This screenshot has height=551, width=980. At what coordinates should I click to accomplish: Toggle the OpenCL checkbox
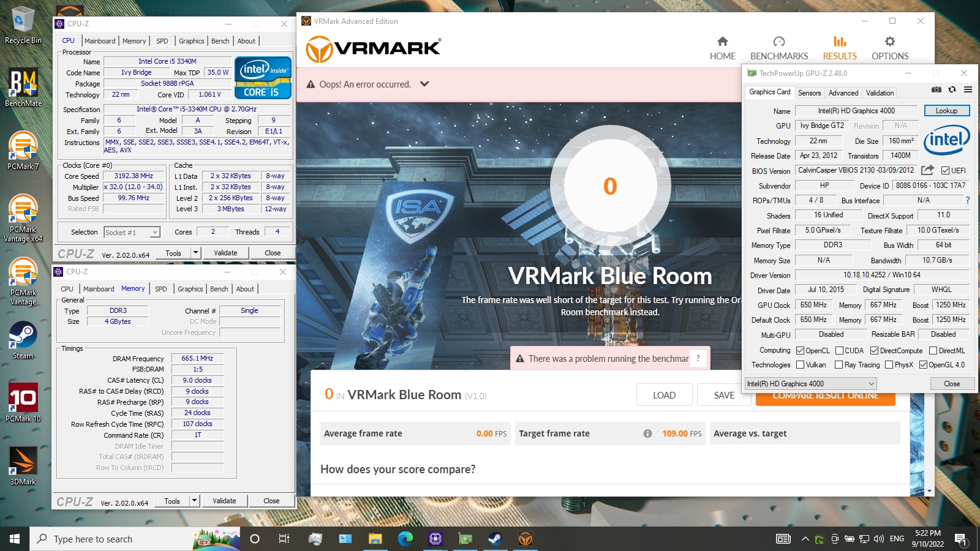point(800,351)
